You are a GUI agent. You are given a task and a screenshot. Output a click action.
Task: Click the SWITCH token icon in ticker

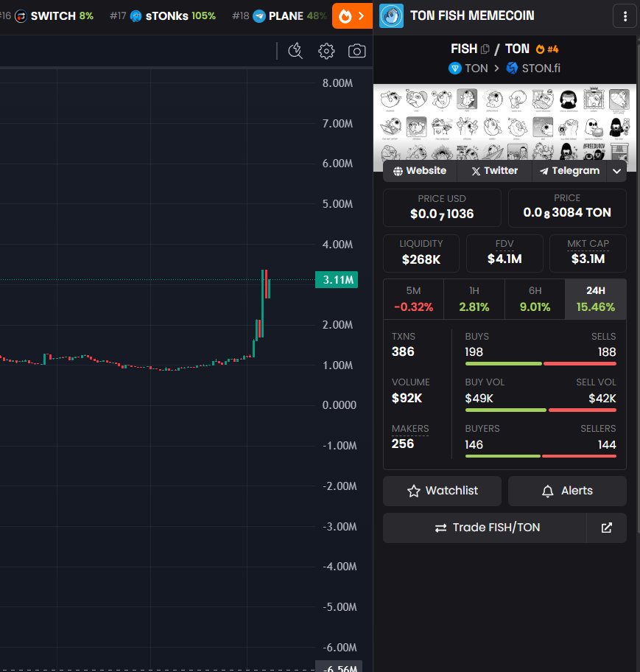point(21,16)
